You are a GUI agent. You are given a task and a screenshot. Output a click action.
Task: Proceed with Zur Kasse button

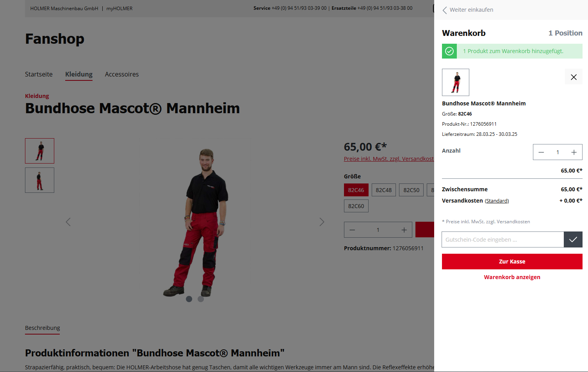pos(512,262)
